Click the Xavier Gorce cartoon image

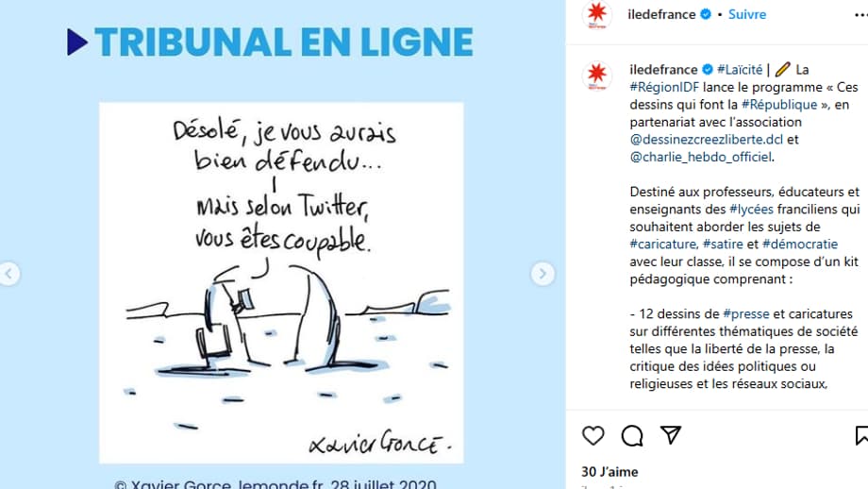[281, 282]
